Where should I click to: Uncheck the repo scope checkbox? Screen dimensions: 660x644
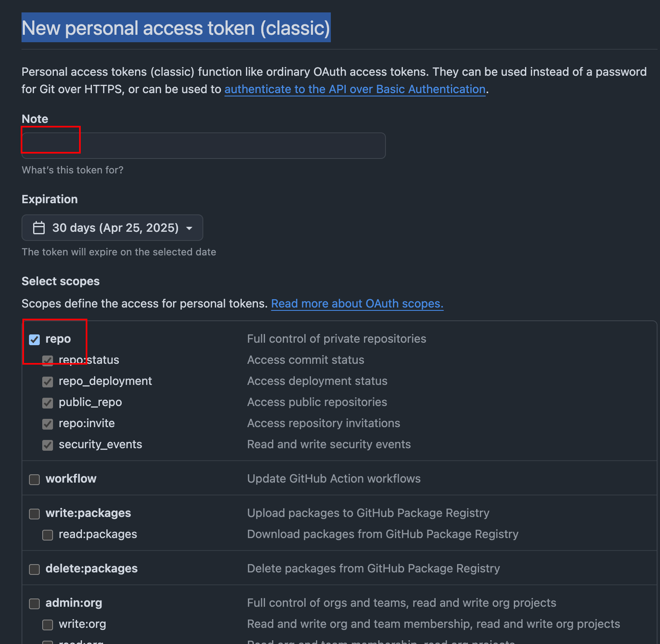34,340
